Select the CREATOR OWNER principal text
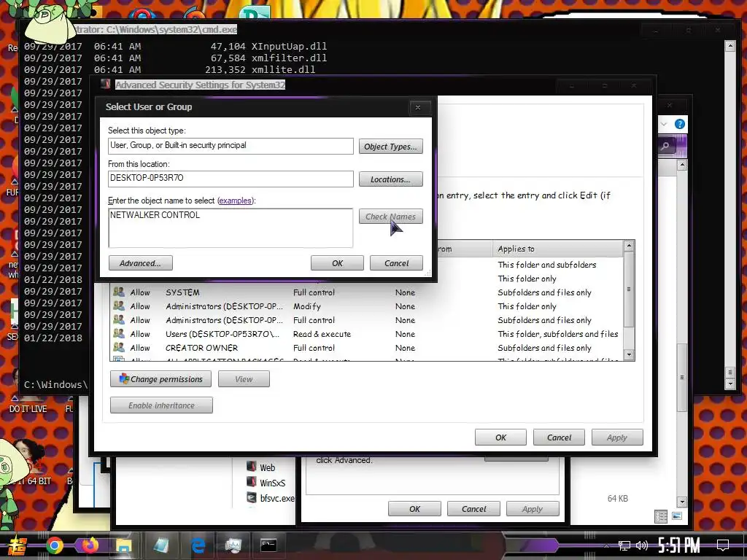Screen dimensions: 747x560 pyautogui.click(x=201, y=348)
